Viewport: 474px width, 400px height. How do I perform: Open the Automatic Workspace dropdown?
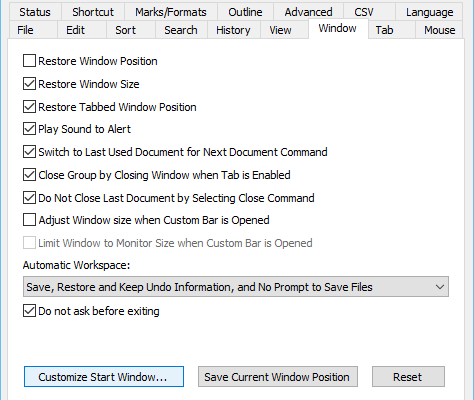point(236,287)
